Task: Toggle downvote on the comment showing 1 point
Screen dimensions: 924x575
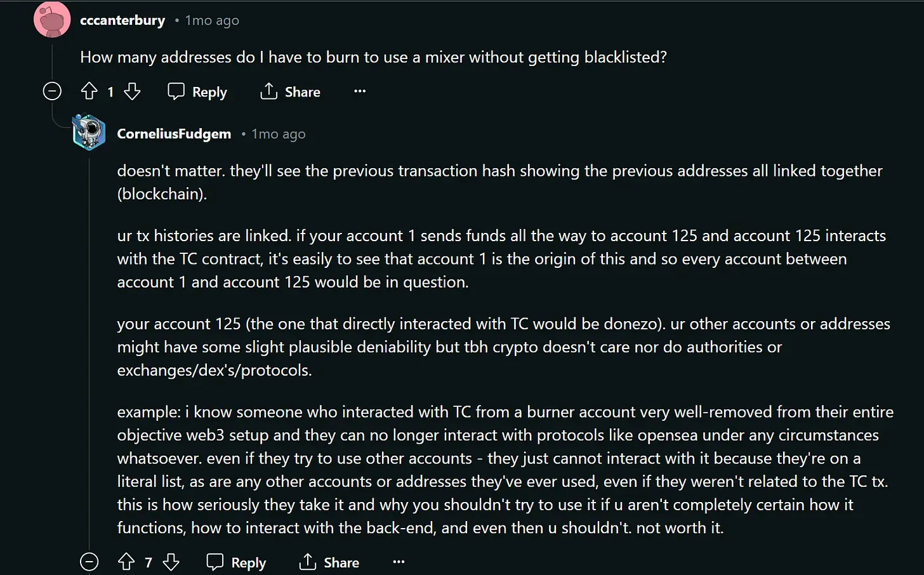Action: coord(132,91)
